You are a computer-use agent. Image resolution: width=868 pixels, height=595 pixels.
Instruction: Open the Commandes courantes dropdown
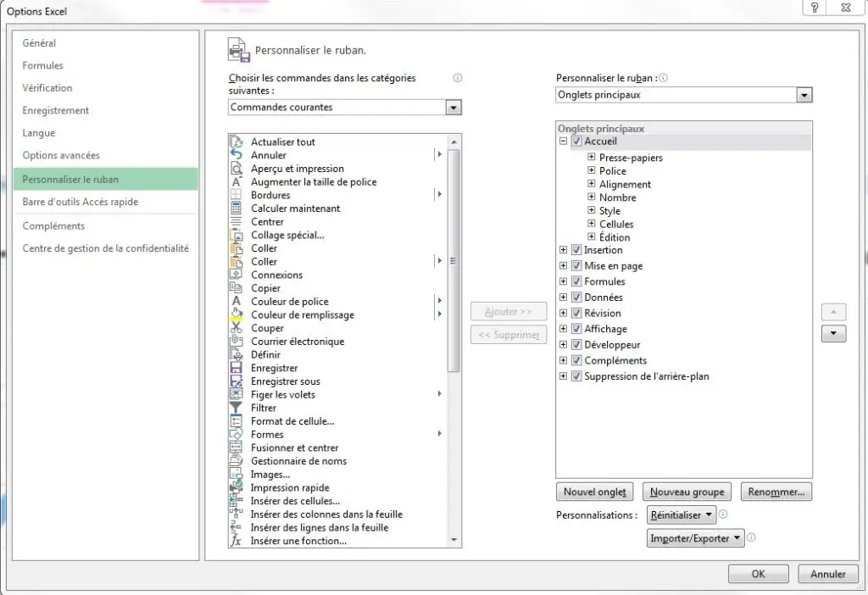pyautogui.click(x=453, y=108)
